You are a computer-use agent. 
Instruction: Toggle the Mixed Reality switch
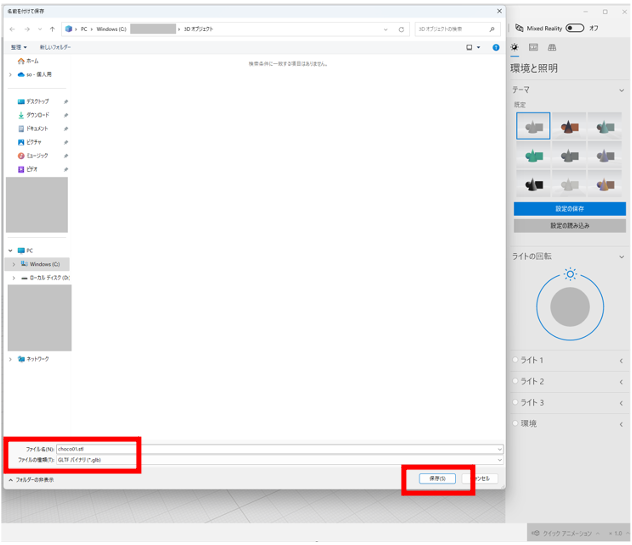pos(575,28)
